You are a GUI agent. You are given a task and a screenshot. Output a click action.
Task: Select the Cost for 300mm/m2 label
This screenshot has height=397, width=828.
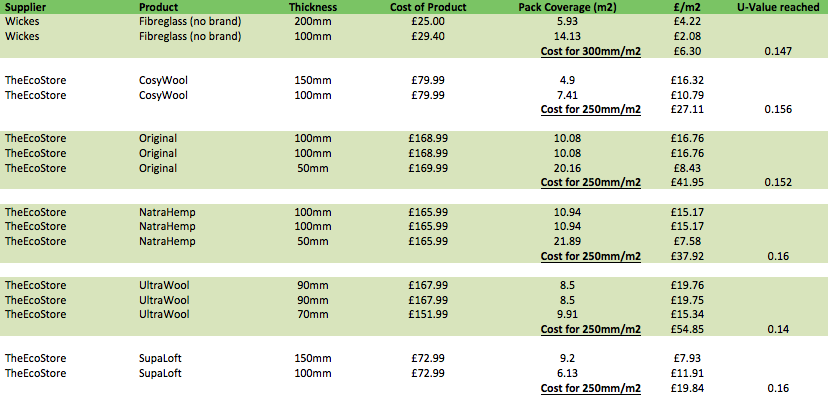point(590,52)
